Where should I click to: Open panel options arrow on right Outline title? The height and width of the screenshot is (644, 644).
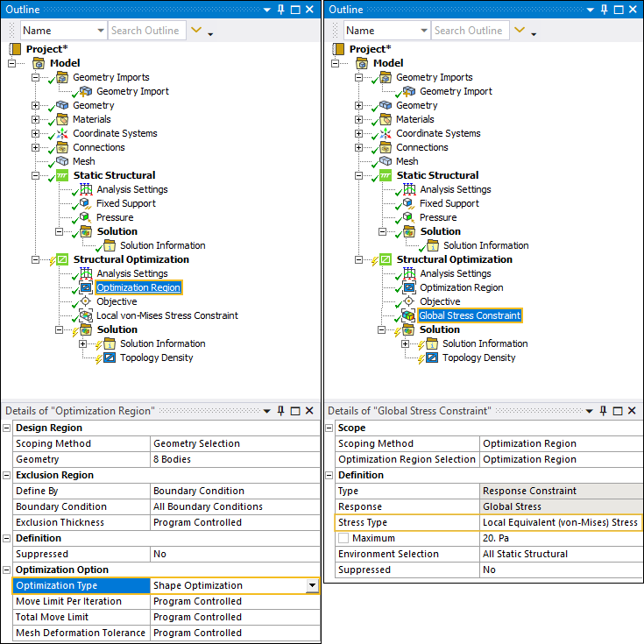pos(591,10)
